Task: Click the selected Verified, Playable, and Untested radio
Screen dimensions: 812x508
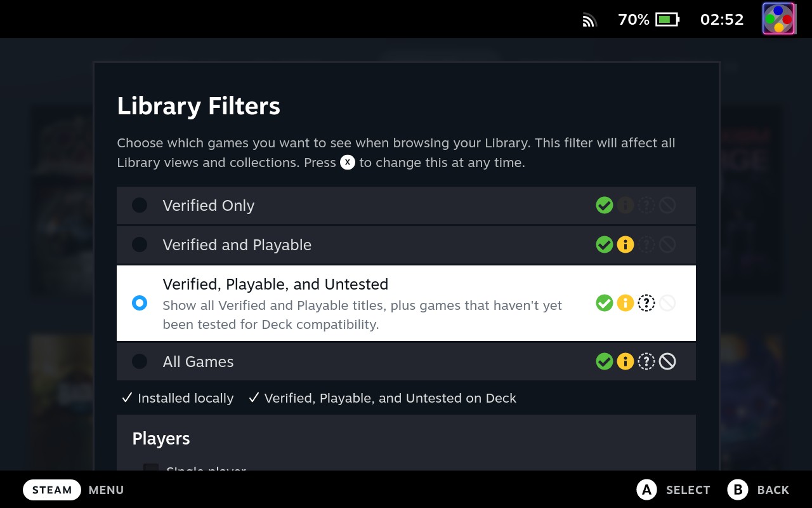Action: (140, 303)
